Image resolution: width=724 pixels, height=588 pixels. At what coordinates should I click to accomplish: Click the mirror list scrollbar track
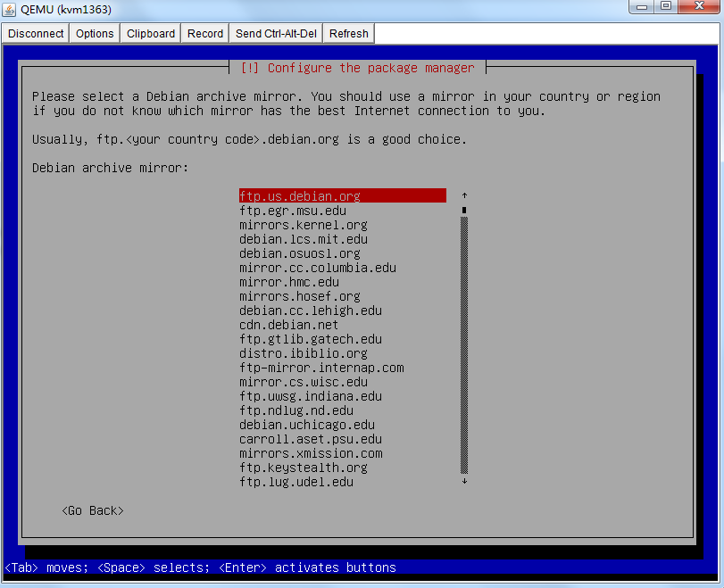(464, 345)
